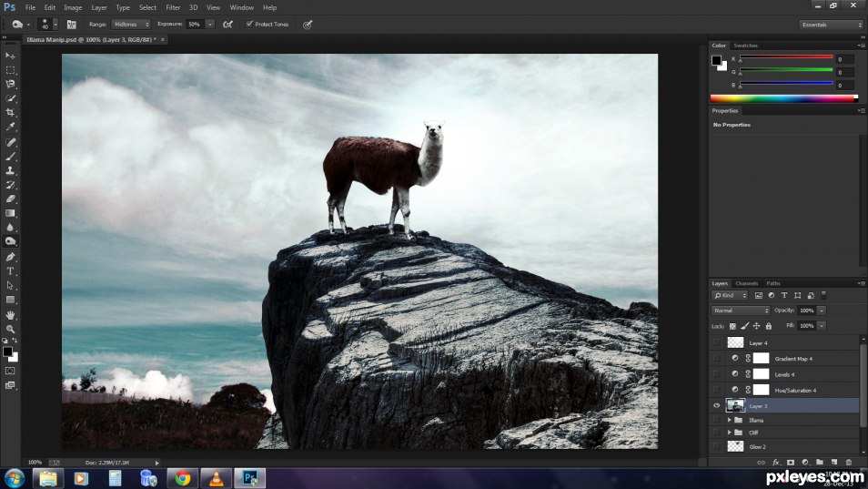Open the Select menu
Image resolution: width=868 pixels, height=489 pixels.
[x=147, y=7]
